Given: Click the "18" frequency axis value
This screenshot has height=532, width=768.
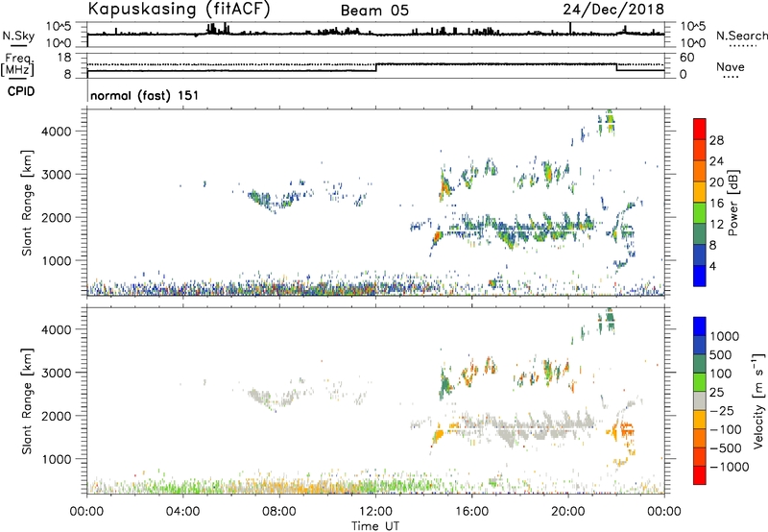Looking at the screenshot, I should click(64, 58).
